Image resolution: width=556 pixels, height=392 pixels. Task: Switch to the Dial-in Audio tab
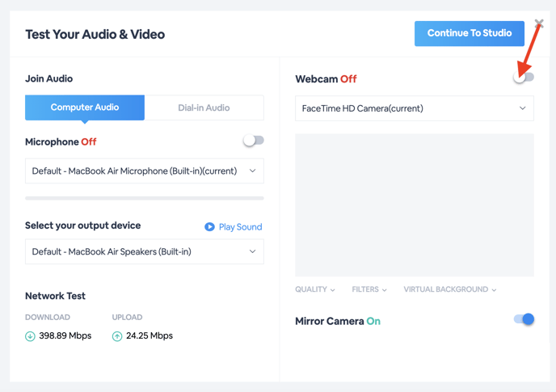[x=204, y=107]
